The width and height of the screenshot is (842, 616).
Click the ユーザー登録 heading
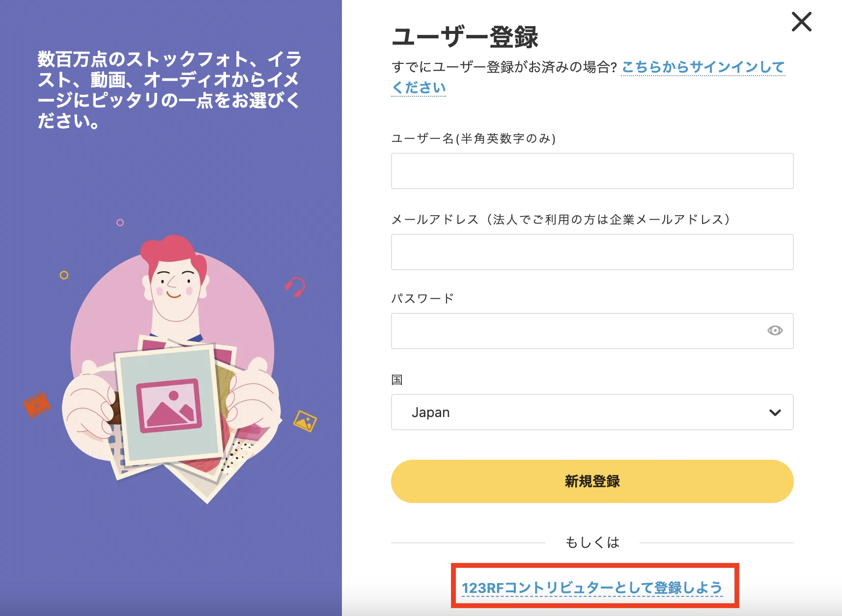(465, 37)
